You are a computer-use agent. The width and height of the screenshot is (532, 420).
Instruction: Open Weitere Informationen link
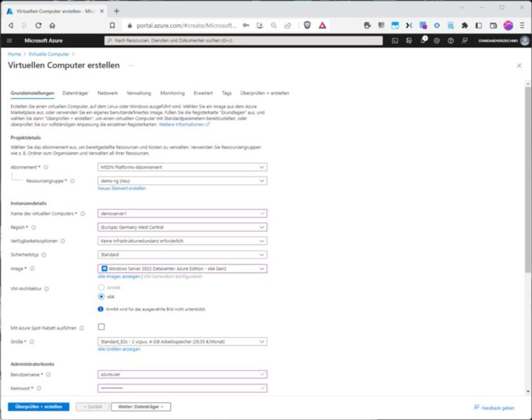(184, 125)
